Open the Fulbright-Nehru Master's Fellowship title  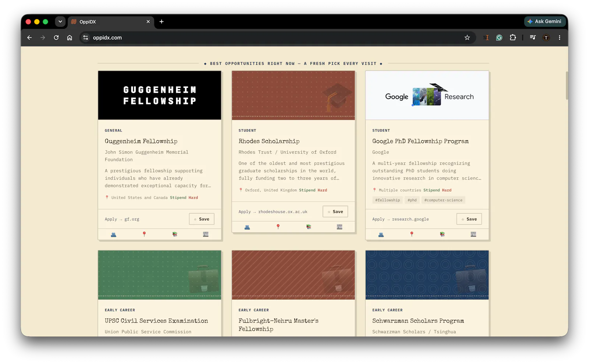click(279, 325)
